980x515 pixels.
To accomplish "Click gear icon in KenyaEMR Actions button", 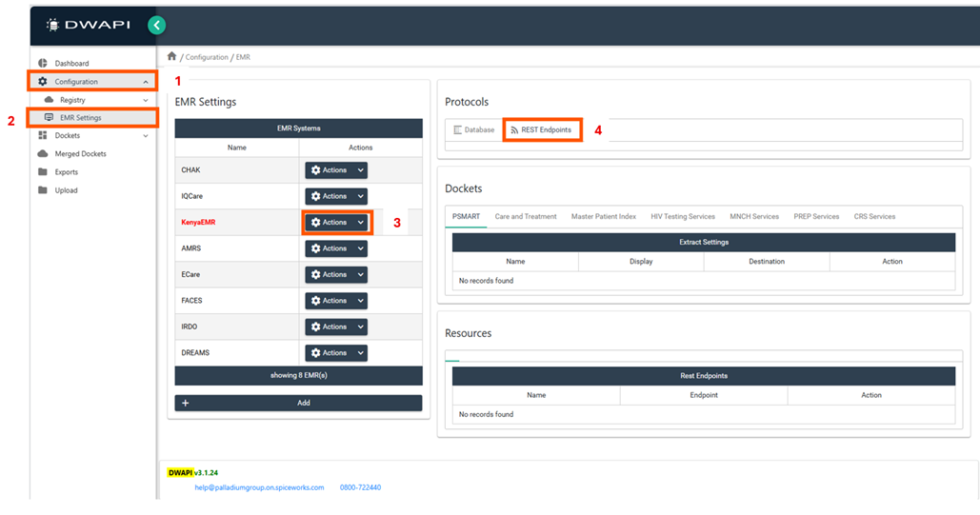I will click(315, 223).
